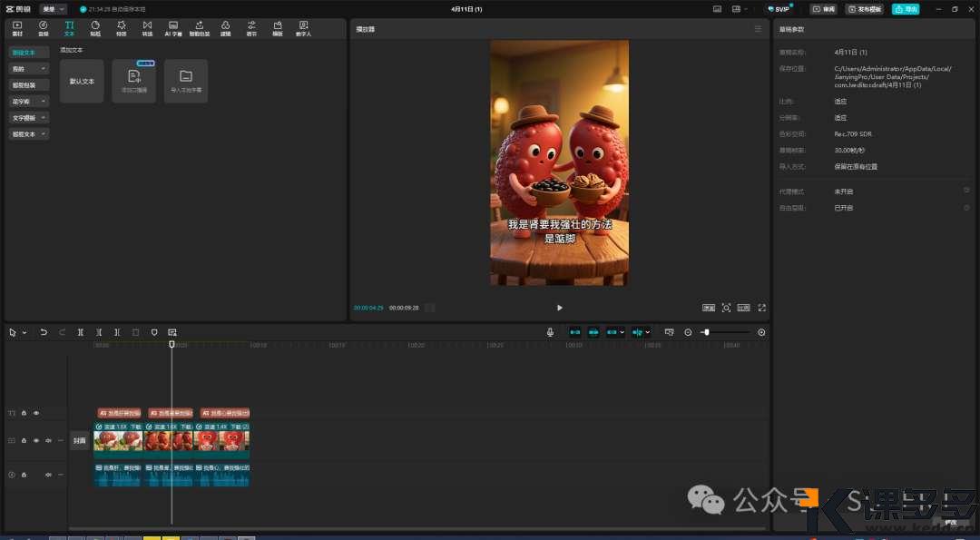The width and height of the screenshot is (980, 540).
Task: Open the Transitions (转场) tool tab
Action: (147, 28)
